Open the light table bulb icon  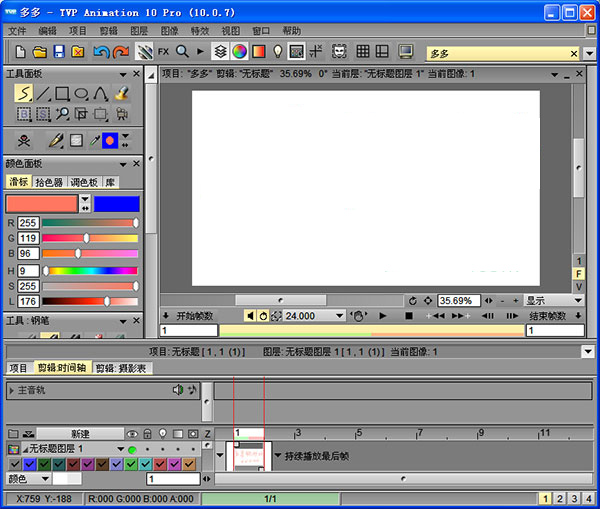pos(277,51)
